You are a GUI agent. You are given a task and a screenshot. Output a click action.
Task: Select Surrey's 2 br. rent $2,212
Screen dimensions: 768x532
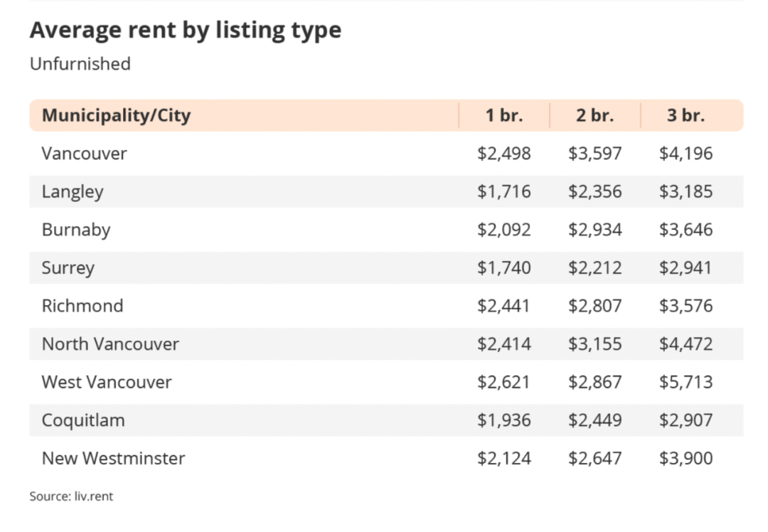pyautogui.click(x=594, y=268)
